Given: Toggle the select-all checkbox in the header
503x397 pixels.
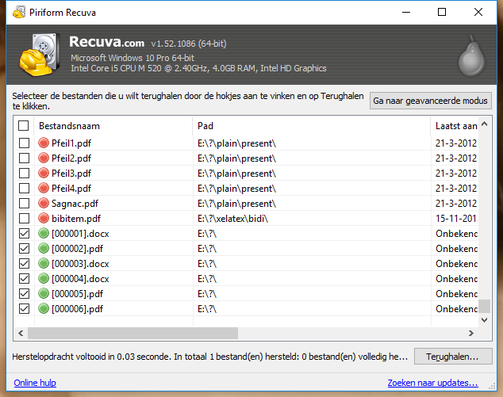Looking at the screenshot, I should pos(23,126).
